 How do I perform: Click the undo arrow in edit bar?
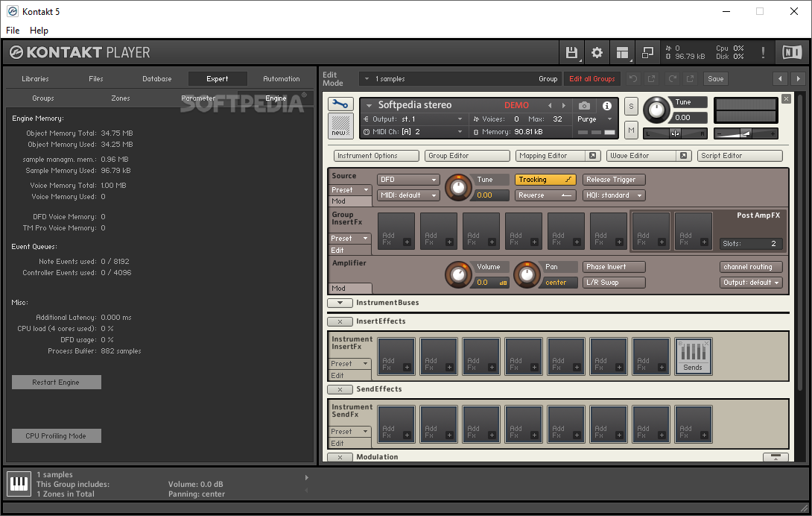(632, 79)
